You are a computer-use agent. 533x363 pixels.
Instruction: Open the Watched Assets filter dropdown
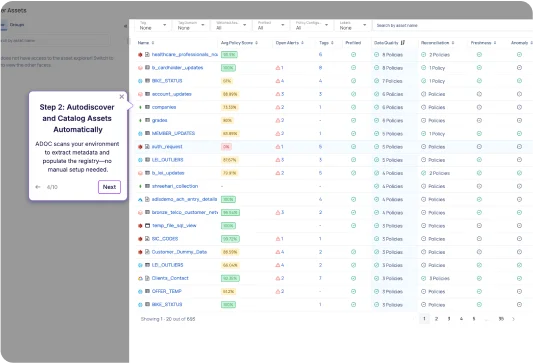click(231, 25)
